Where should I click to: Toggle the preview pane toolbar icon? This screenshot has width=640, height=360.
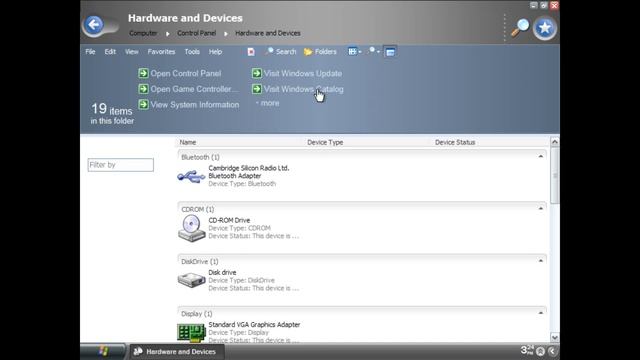pyautogui.click(x=390, y=52)
